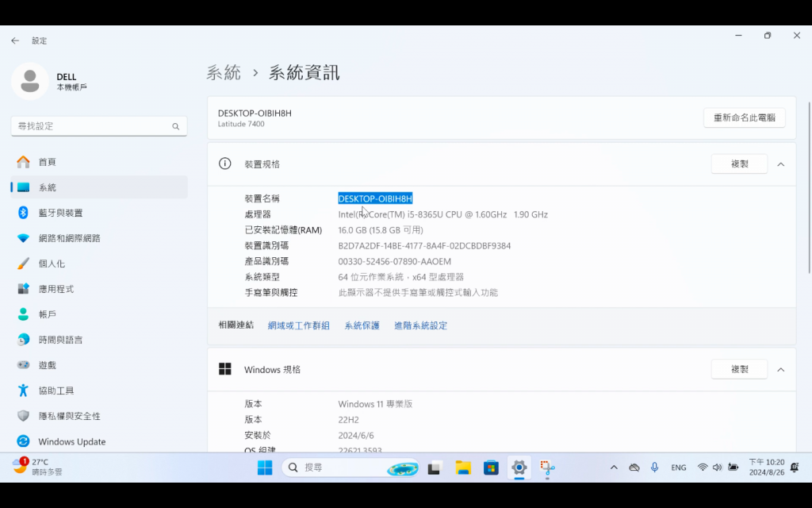Image resolution: width=812 pixels, height=508 pixels.
Task: Click the 隱私權與安全性 shield icon
Action: 23,416
